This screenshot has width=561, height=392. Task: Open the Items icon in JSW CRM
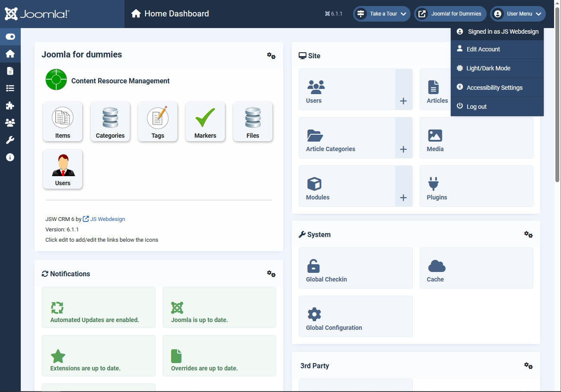click(63, 122)
